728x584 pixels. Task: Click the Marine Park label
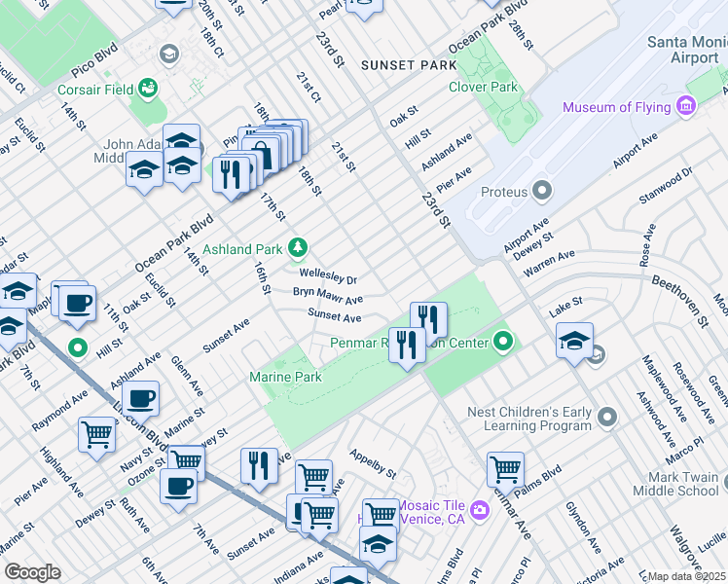285,377
